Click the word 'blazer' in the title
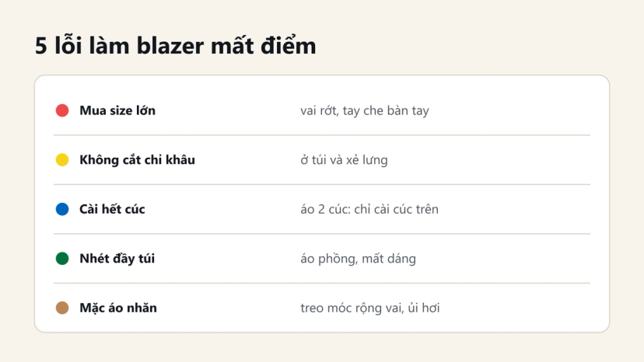Screen dimensions: 644x362 170,45
